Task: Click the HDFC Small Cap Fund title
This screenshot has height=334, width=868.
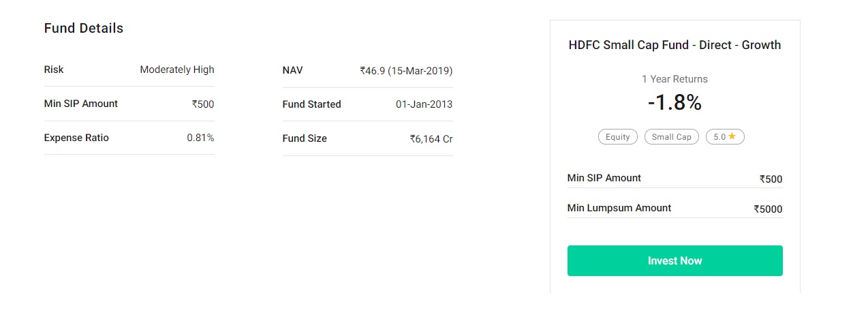Action: [x=675, y=45]
